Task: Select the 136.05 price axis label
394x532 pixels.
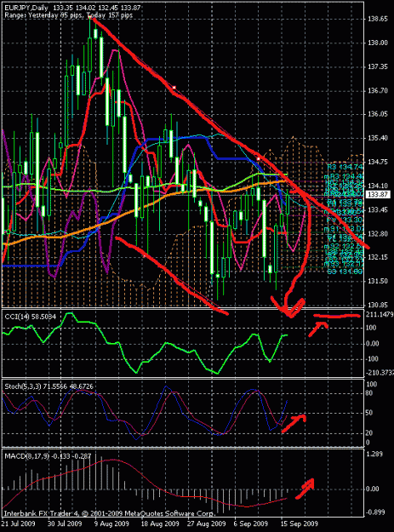Action: point(377,114)
